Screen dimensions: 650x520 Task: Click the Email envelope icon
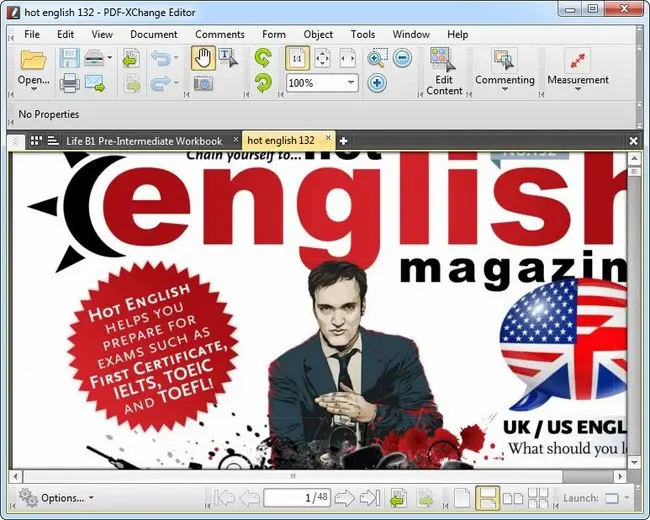tap(97, 83)
